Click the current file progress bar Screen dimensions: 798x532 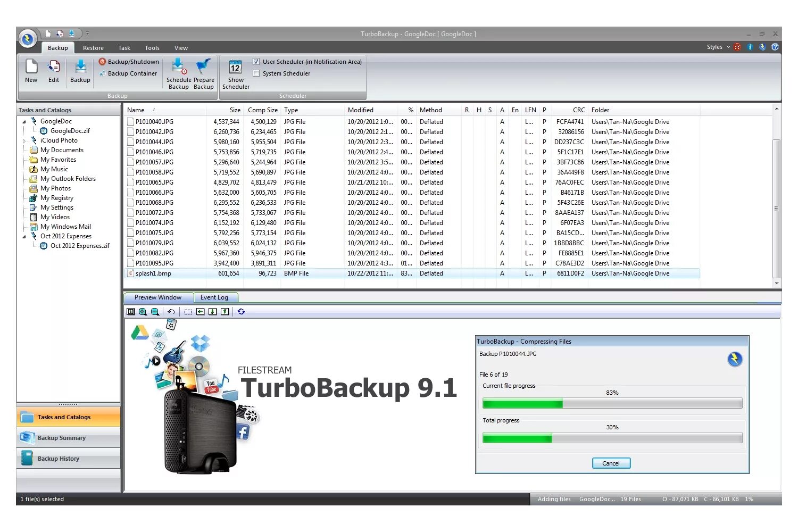(612, 403)
